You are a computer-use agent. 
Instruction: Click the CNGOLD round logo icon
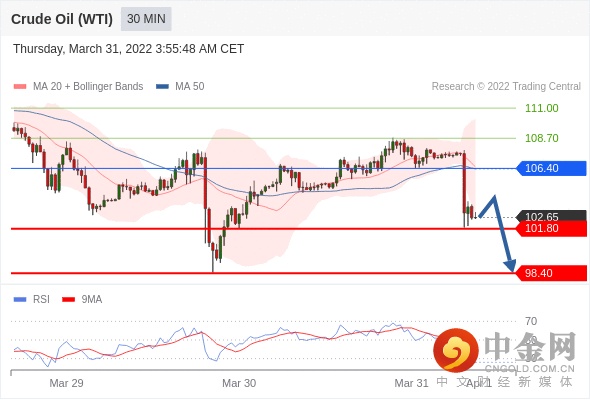coord(456,350)
